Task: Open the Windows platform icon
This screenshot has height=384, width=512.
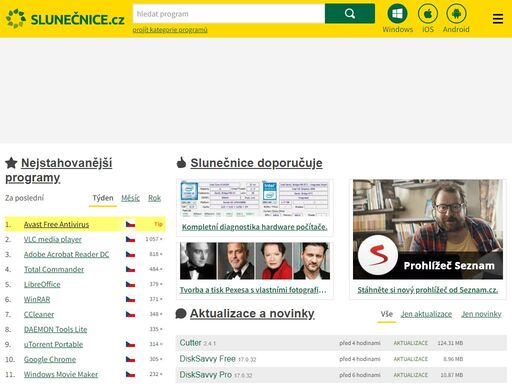Action: (397, 14)
